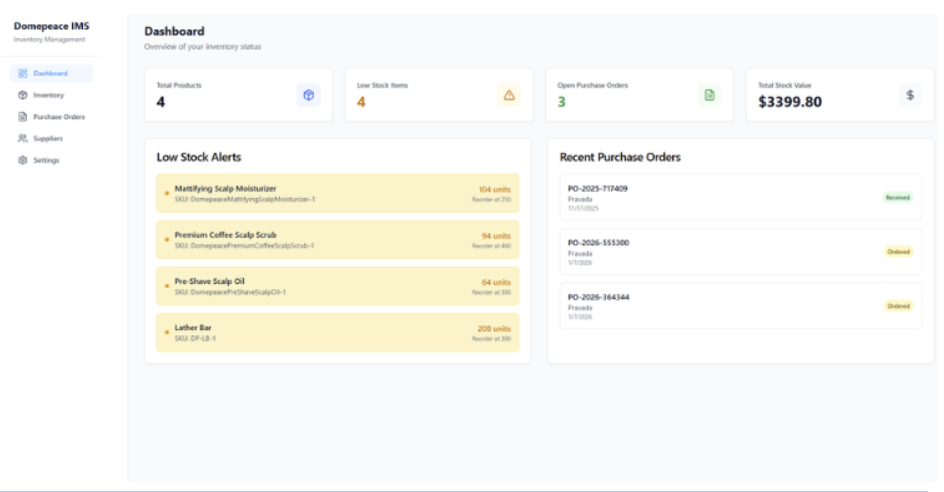This screenshot has height=492, width=944.
Task: Click Ordered badge on PO-2026-364344
Action: (x=897, y=306)
